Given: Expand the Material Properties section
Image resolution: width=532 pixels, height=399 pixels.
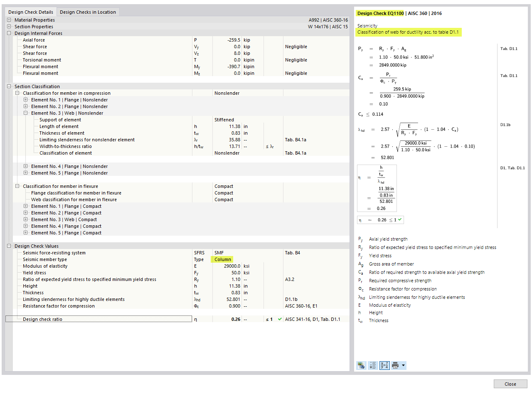Looking at the screenshot, I should coord(9,20).
